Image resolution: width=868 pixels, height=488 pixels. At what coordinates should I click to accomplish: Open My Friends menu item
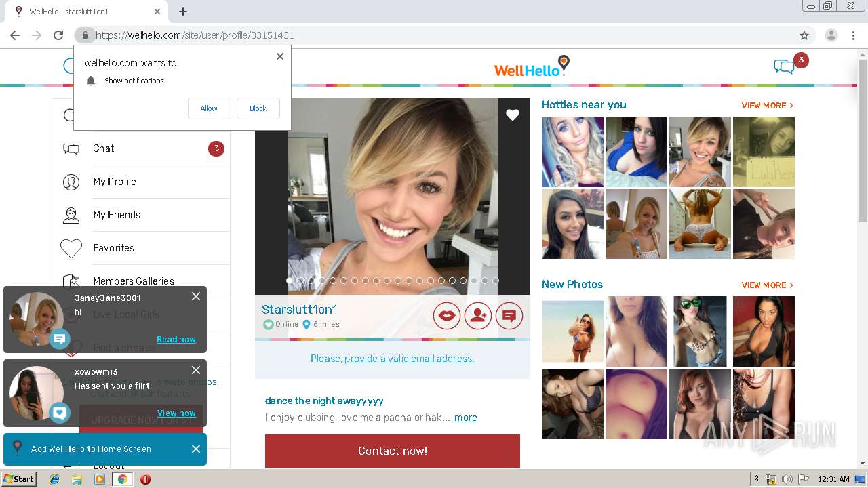click(117, 215)
